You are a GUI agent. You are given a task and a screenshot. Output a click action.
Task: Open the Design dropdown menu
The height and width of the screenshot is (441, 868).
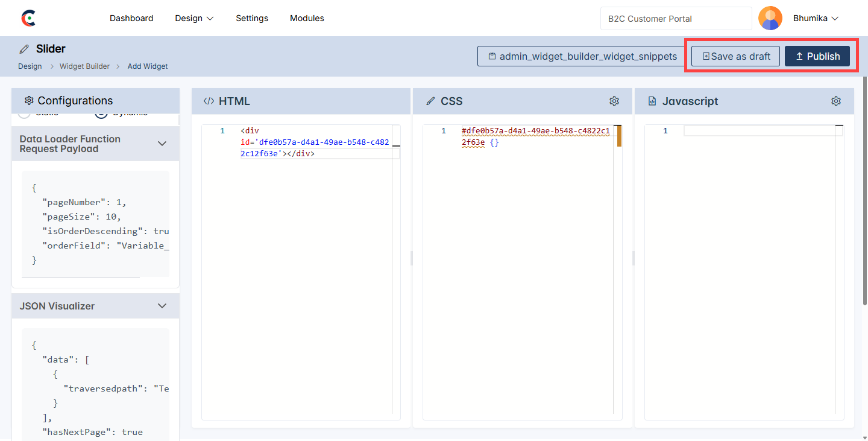[194, 19]
